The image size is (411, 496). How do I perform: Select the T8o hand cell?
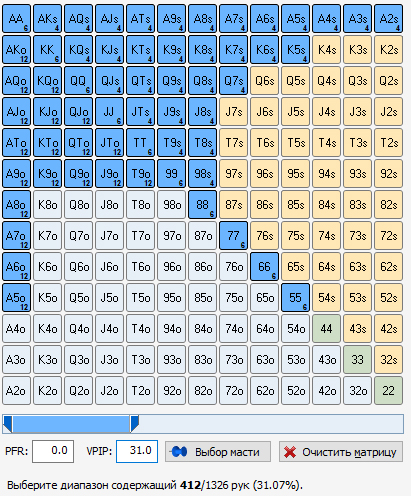click(x=140, y=205)
